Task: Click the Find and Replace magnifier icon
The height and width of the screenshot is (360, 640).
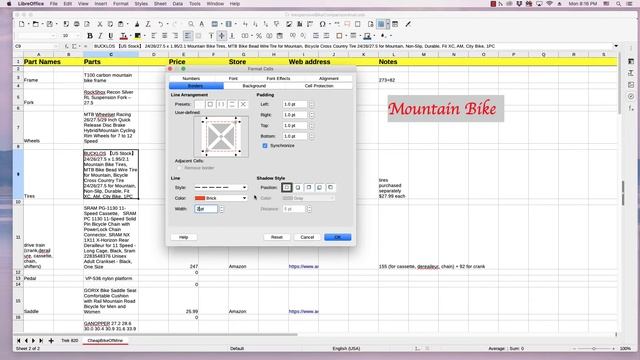Action: 191,24
